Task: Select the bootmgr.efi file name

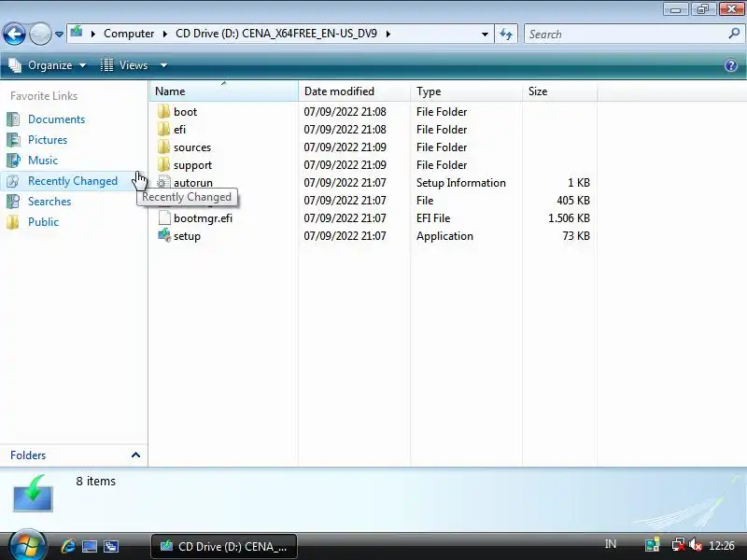Action: pyautogui.click(x=204, y=218)
